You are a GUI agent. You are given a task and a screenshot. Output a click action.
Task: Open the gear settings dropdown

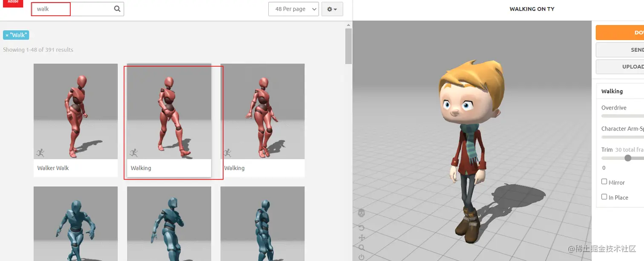(x=332, y=9)
